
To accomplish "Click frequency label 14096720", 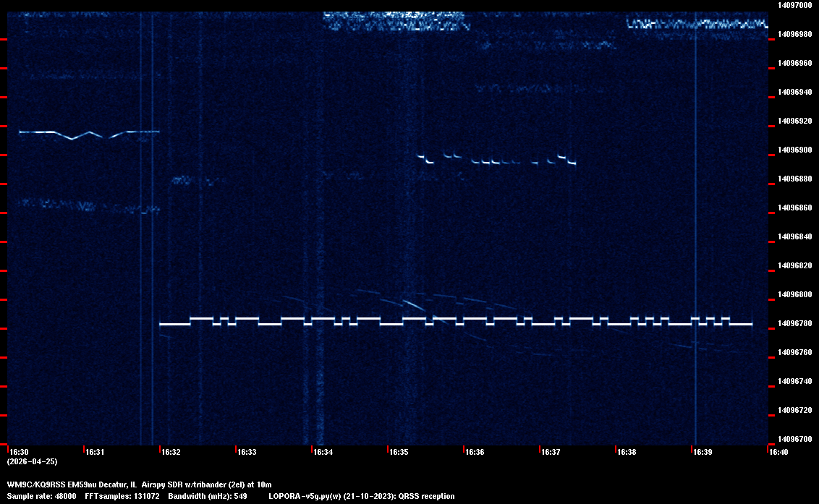I will tap(795, 411).
